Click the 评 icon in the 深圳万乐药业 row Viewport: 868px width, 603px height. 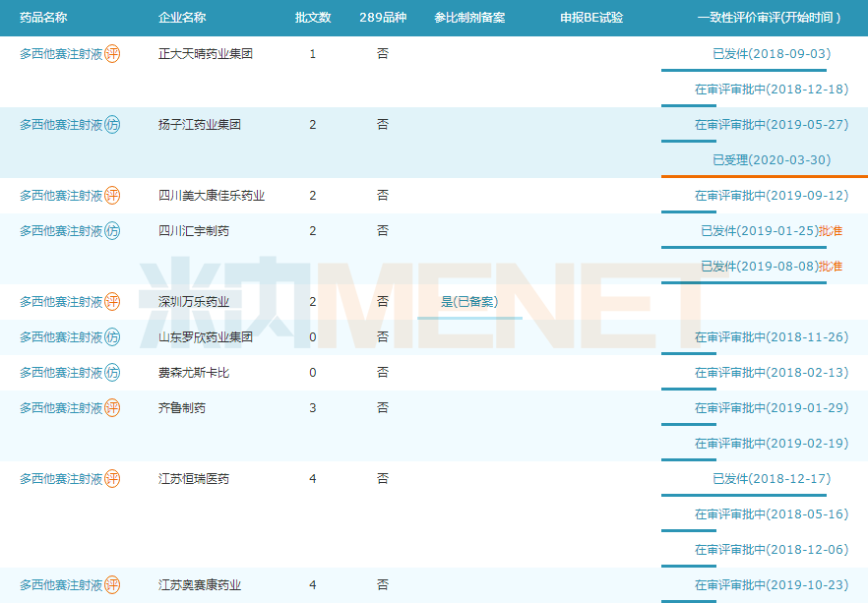(x=112, y=302)
